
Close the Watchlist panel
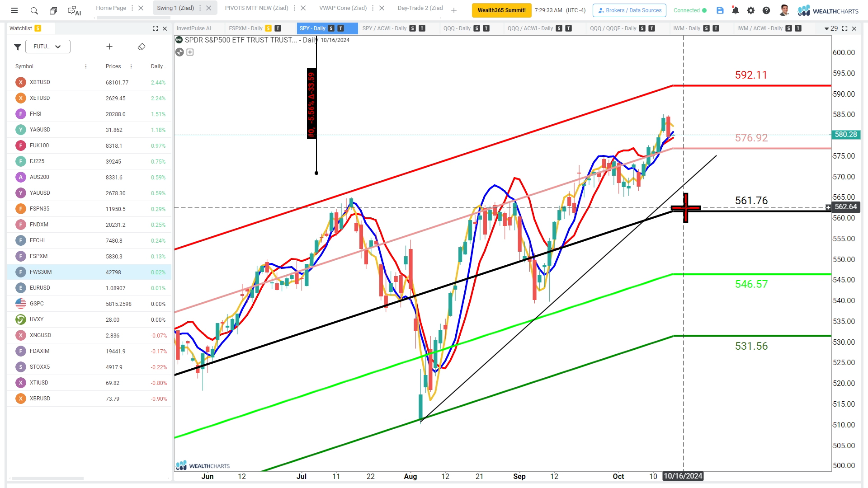(x=165, y=28)
